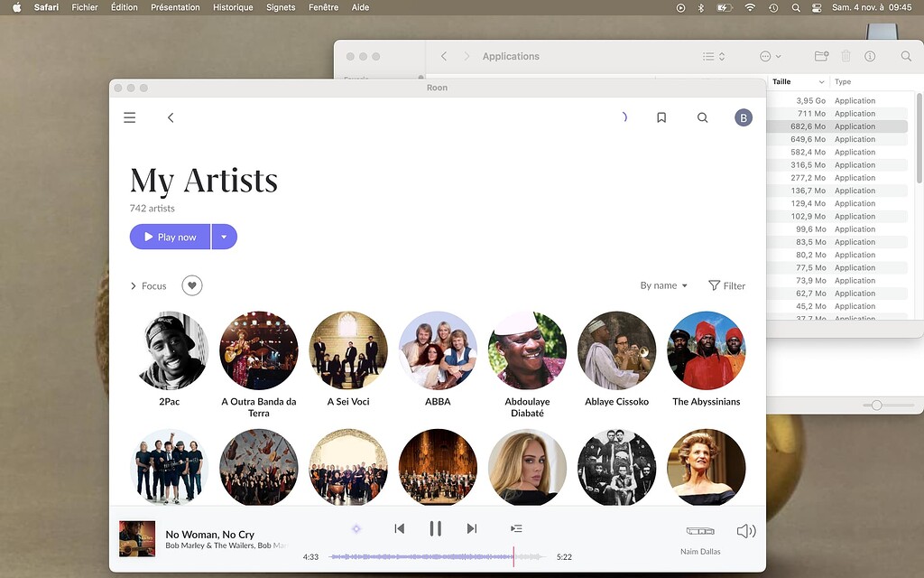Pause the currently playing track
This screenshot has height=578, width=924.
pos(435,528)
